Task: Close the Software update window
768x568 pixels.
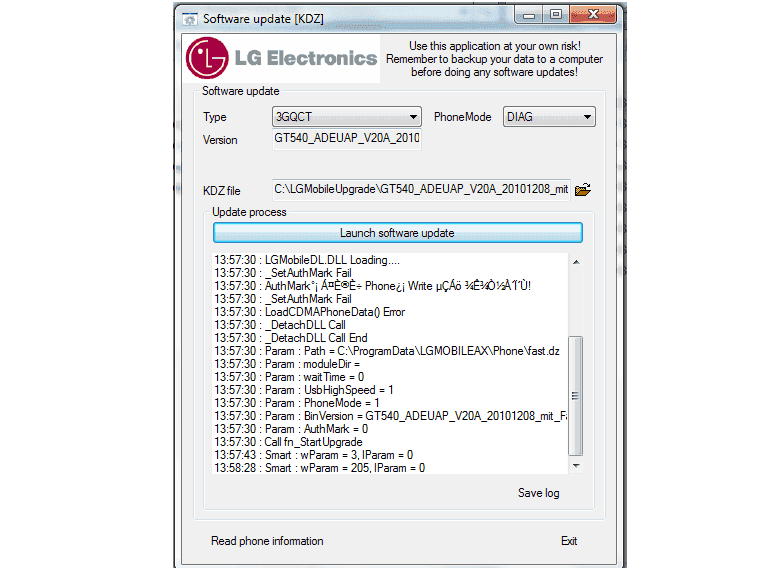Action: point(593,15)
